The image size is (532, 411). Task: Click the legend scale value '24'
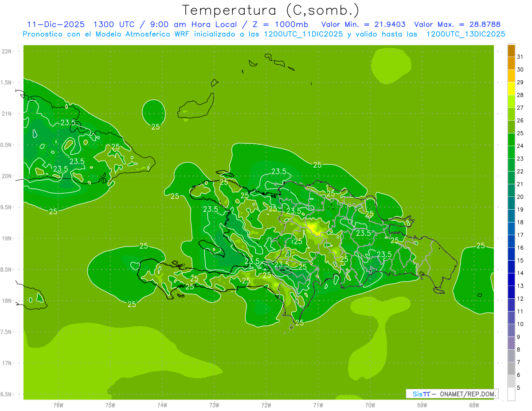(520, 146)
